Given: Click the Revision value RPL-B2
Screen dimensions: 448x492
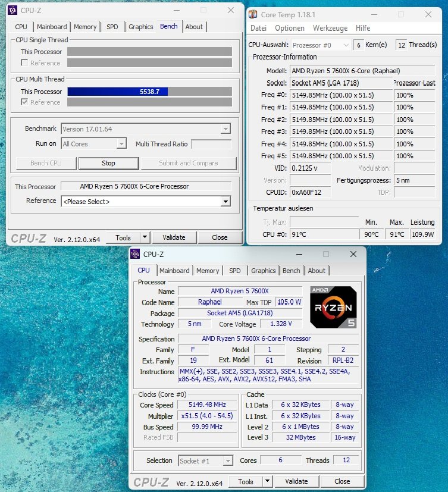Looking at the screenshot, I should [343, 360].
